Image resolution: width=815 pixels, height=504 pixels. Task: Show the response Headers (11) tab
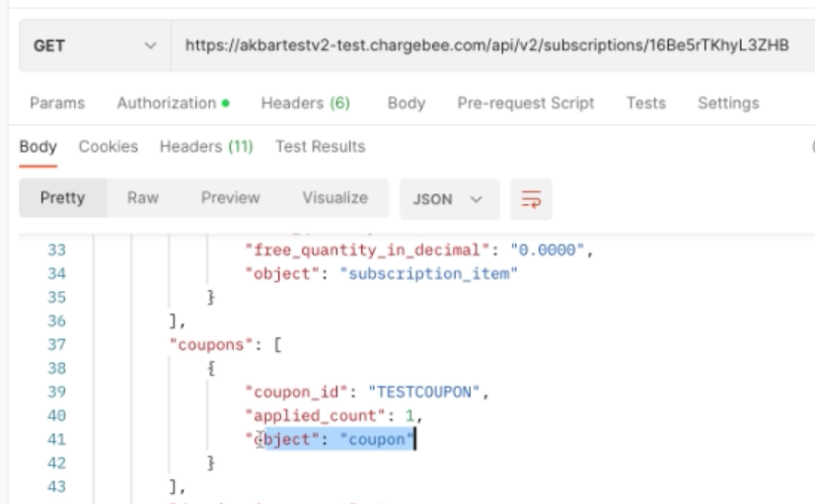(x=206, y=147)
